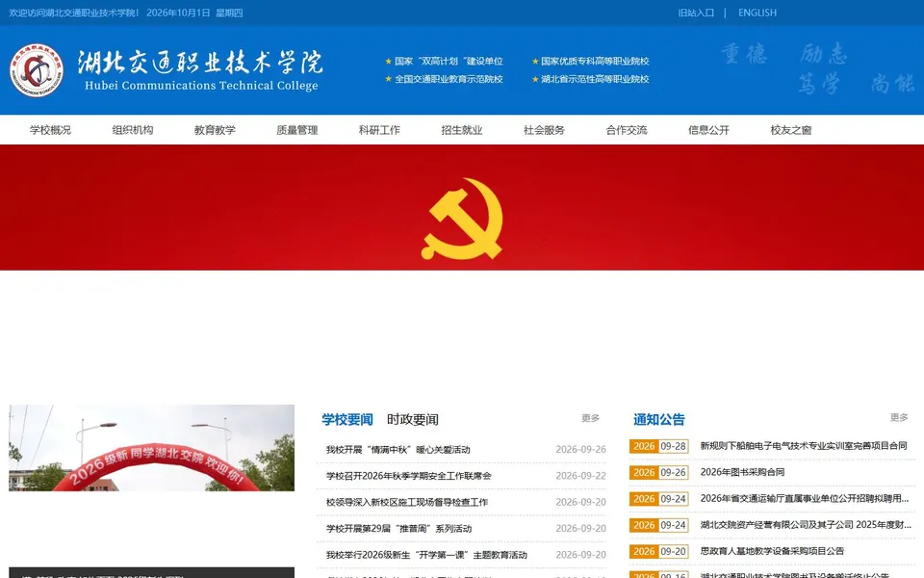Click the welcome arch slideshow photo
The width and height of the screenshot is (924, 578).
151,448
